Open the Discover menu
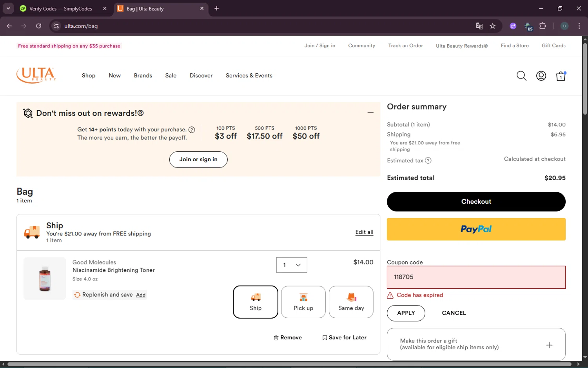 [x=201, y=76]
